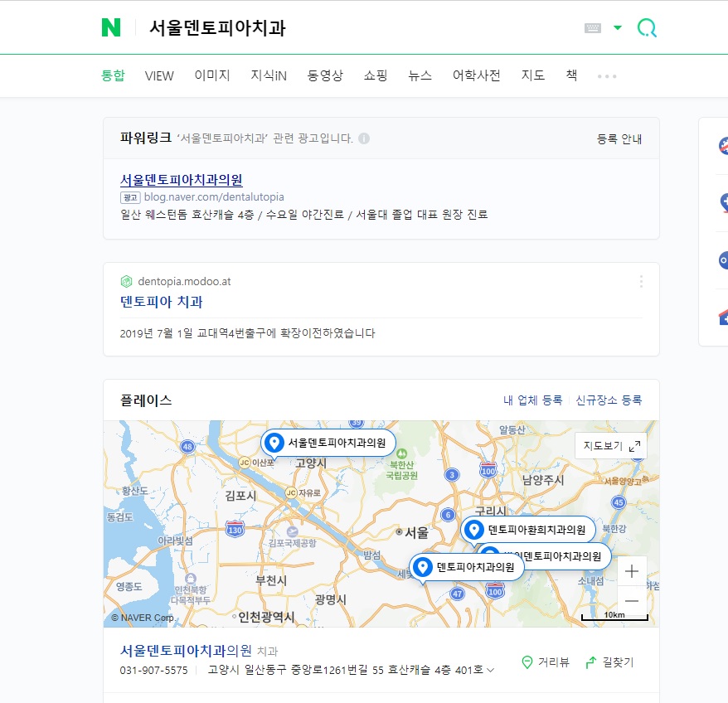Open the options menu for 덴토피아 치과 result
The image size is (728, 703).
(641, 281)
